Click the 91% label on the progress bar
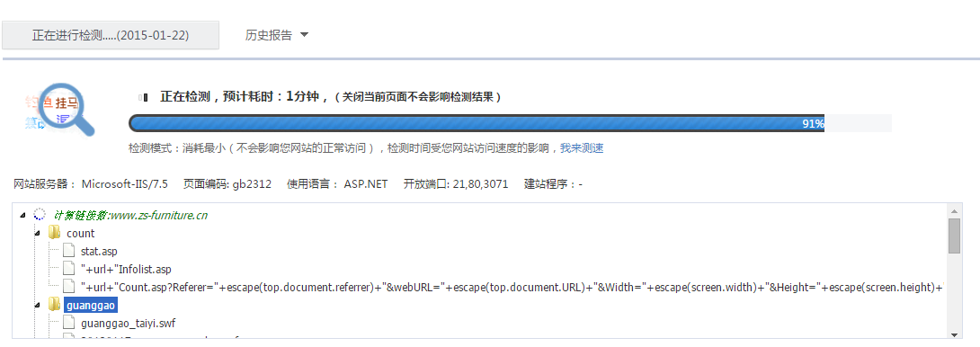The height and width of the screenshot is (347, 980). coord(813,124)
